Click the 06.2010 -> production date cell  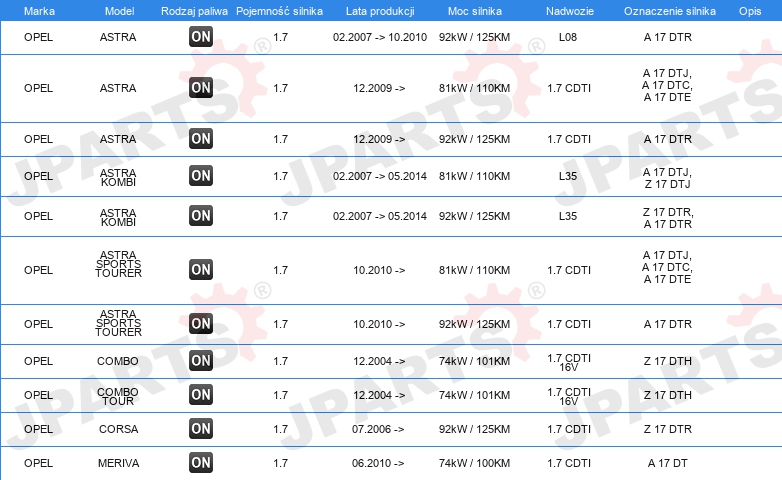tap(378, 463)
